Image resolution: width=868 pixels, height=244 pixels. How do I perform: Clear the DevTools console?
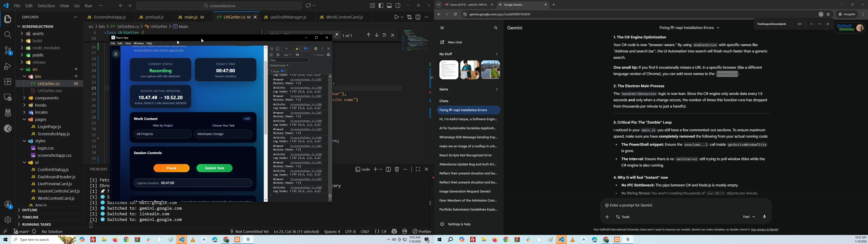click(x=278, y=55)
